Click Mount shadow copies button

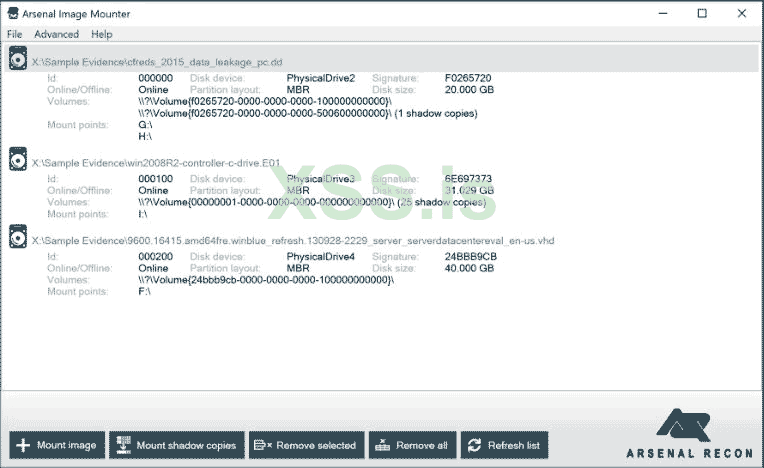pos(176,445)
